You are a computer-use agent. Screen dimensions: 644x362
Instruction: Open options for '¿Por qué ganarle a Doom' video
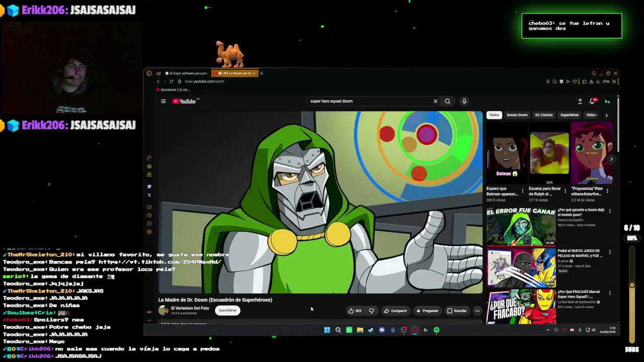[610, 211]
